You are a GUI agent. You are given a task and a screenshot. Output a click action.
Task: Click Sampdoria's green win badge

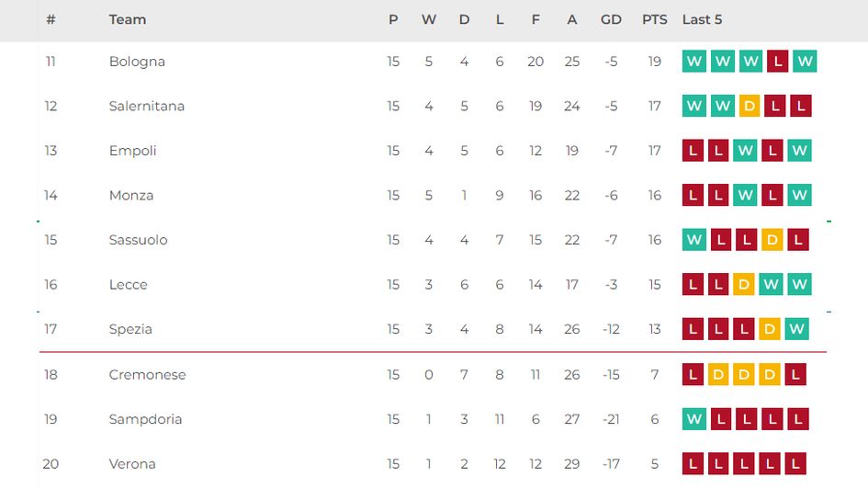[x=694, y=419]
